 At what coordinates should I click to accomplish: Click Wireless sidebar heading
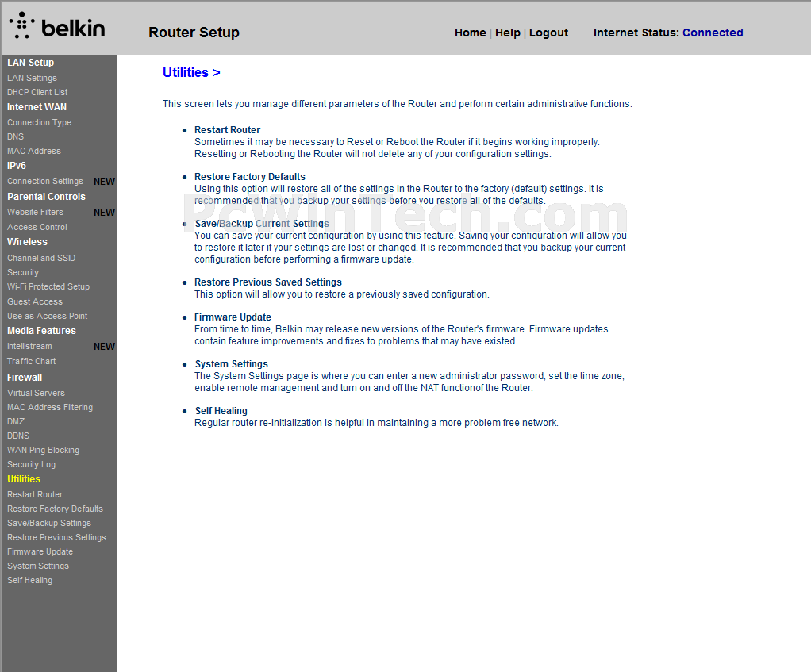[27, 242]
